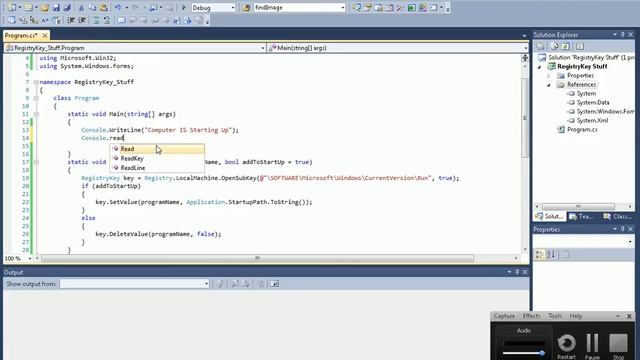Viewport: 640px width, 360px height.
Task: Select ReadLine in the IntelliSense list
Action: click(x=158, y=168)
